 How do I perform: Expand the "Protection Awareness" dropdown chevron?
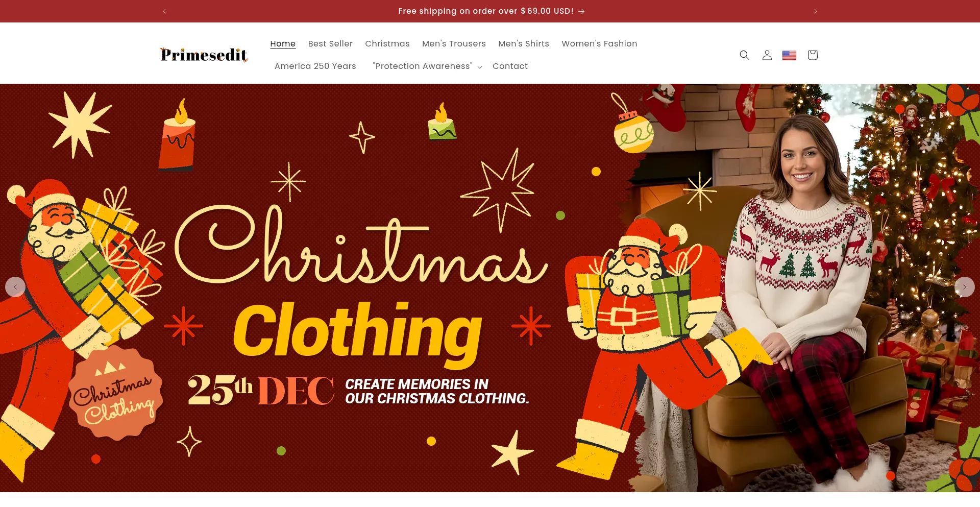(x=480, y=67)
